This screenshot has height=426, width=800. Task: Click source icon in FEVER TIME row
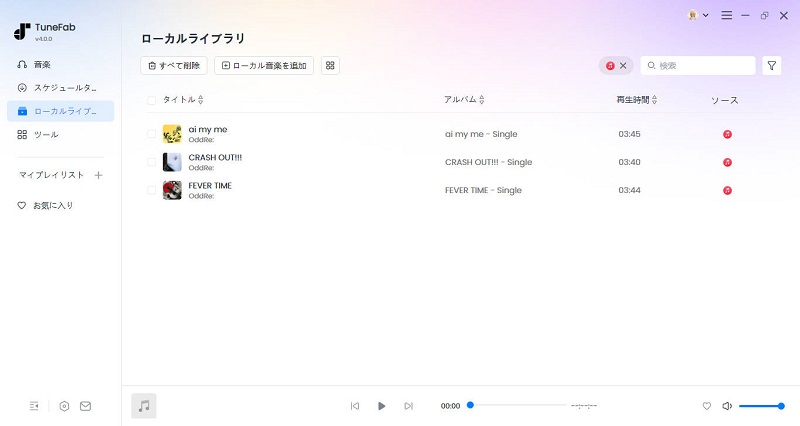(x=728, y=190)
